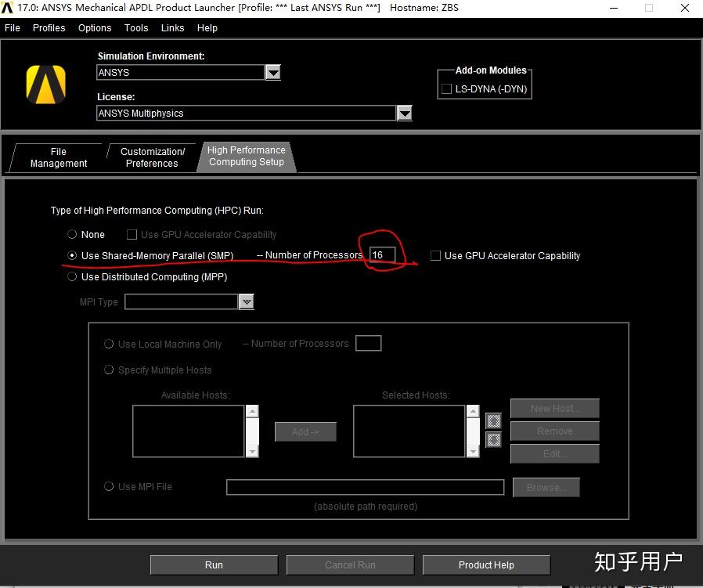Open the Tools menu
This screenshot has height=588, width=703.
click(x=136, y=28)
